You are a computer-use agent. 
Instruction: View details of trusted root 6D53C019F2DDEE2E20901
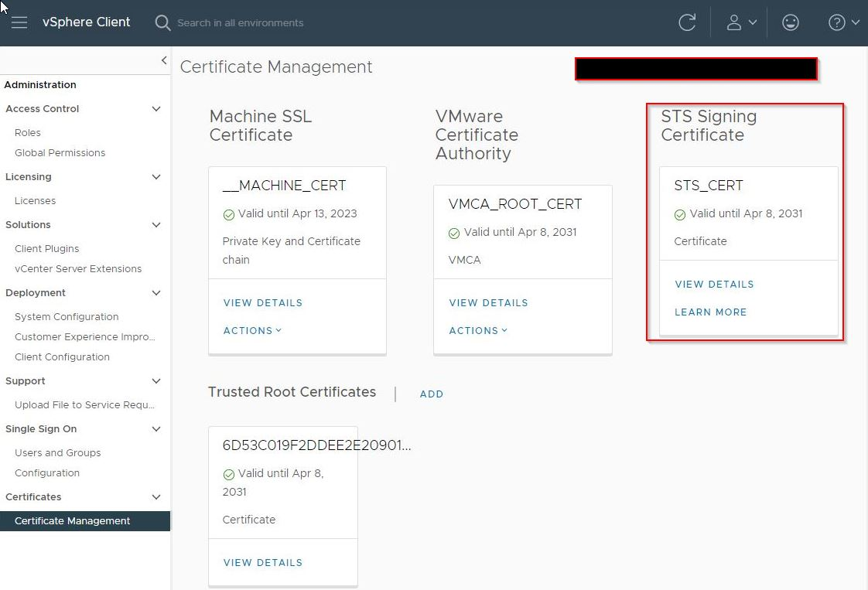click(263, 562)
